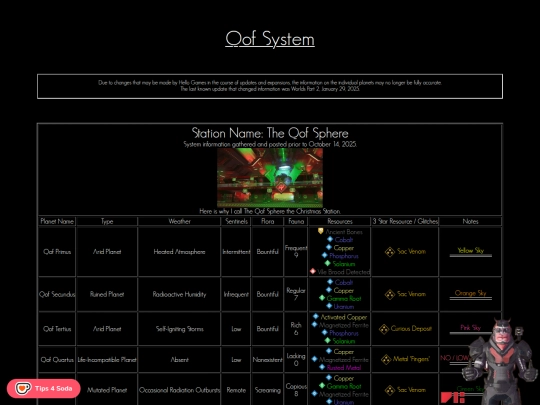
Task: Click the Notes column header
Action: coord(470,221)
